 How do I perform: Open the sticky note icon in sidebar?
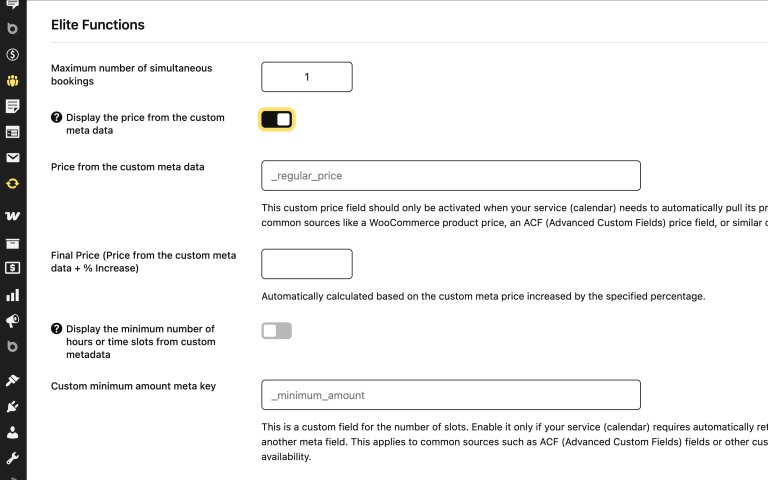(13, 106)
